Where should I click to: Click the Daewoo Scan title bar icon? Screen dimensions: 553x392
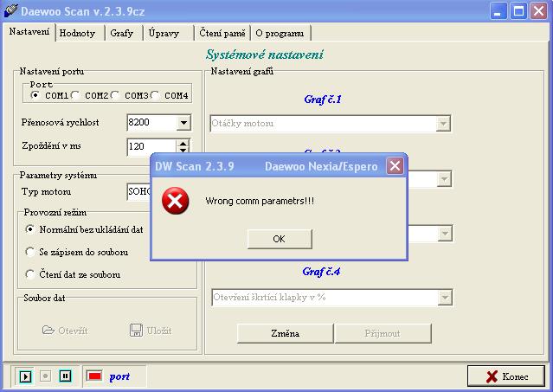[x=10, y=10]
